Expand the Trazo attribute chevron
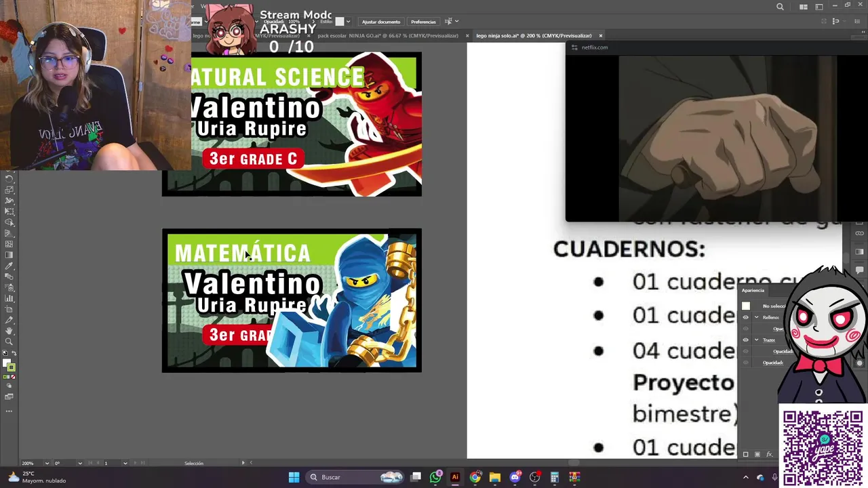The image size is (868, 488). (x=756, y=340)
